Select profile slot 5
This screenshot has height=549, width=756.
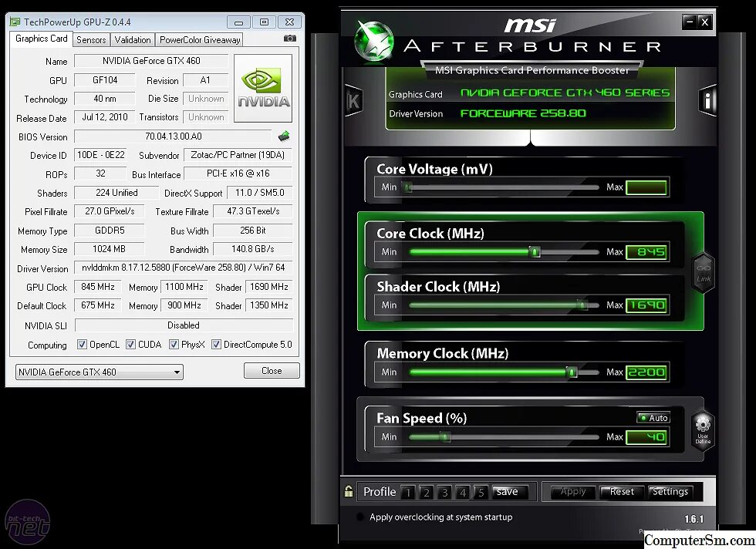coord(481,492)
